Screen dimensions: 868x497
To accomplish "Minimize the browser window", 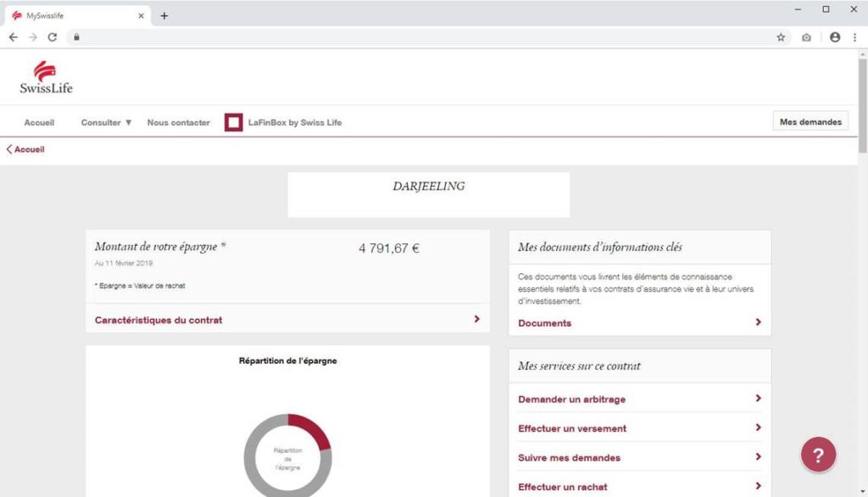I will (798, 9).
